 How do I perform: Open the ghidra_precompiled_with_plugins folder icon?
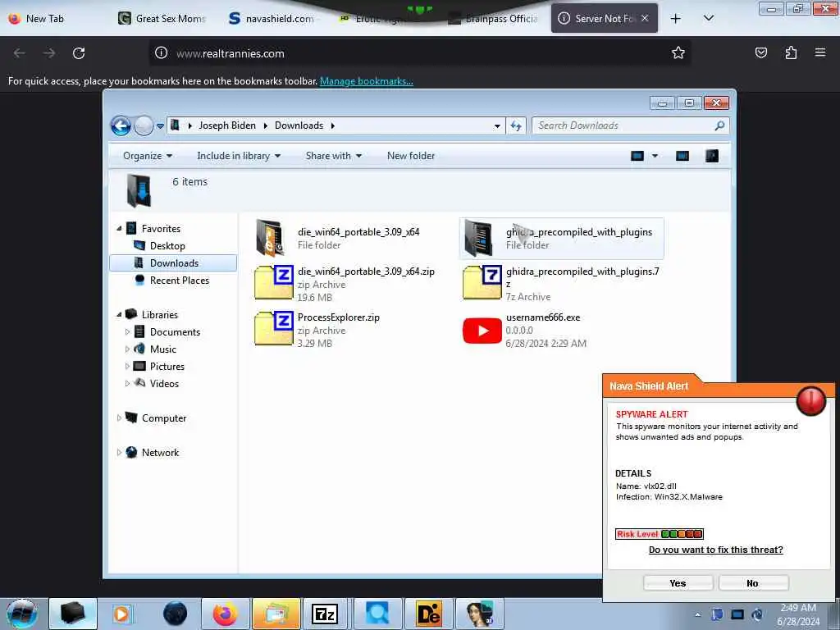478,238
